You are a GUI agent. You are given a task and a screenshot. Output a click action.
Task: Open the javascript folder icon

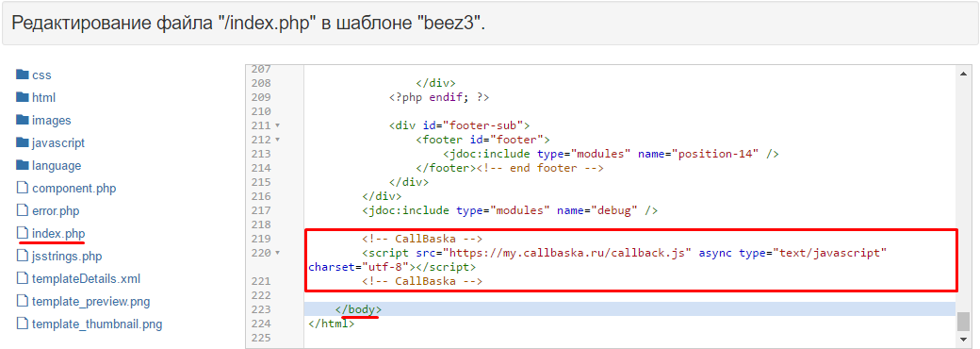point(23,142)
